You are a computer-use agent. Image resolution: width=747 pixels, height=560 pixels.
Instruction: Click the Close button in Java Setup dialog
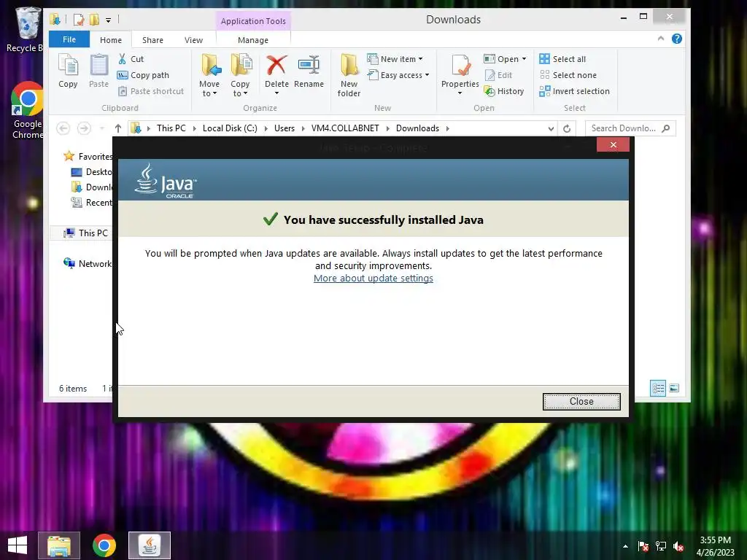(x=581, y=402)
